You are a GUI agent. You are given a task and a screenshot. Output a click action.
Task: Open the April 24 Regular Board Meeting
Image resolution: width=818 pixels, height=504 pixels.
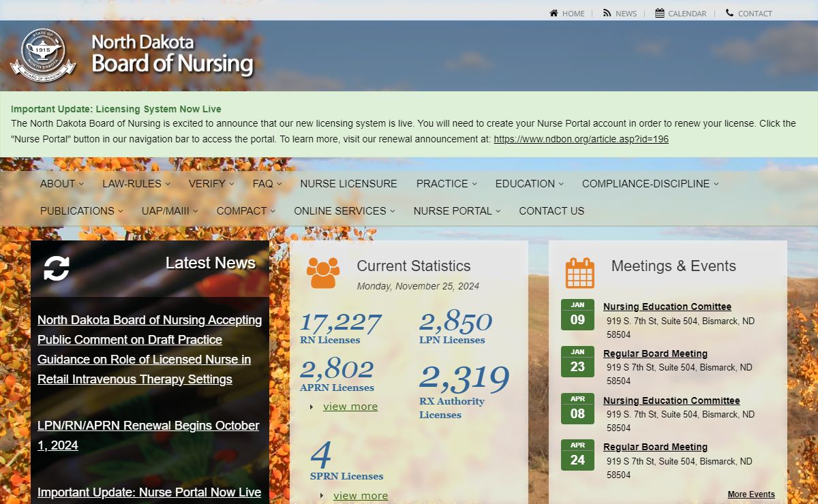[655, 447]
